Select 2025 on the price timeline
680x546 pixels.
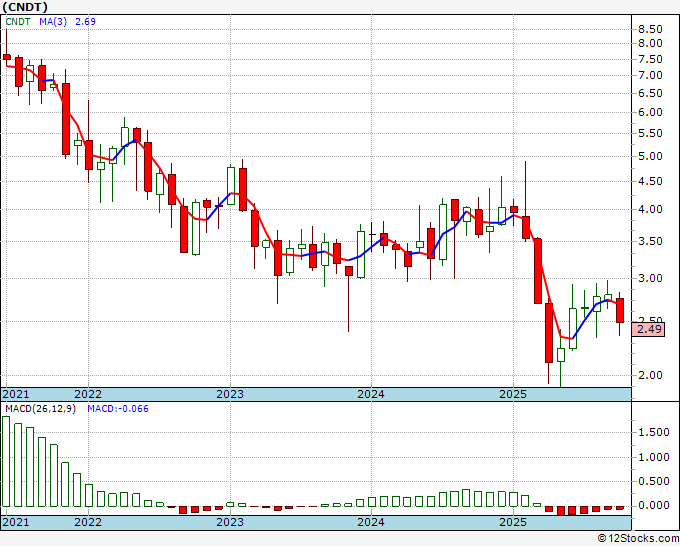click(x=513, y=394)
